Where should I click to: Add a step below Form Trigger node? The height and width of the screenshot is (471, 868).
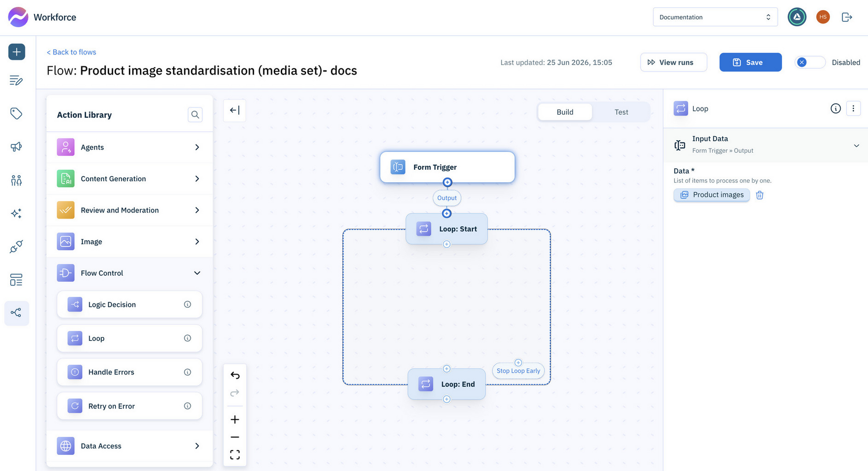447,182
